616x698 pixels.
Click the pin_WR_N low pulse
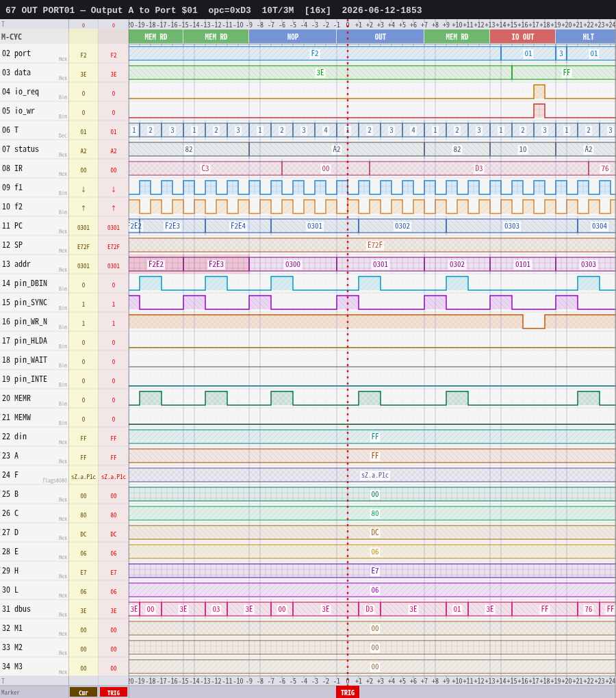(534, 322)
